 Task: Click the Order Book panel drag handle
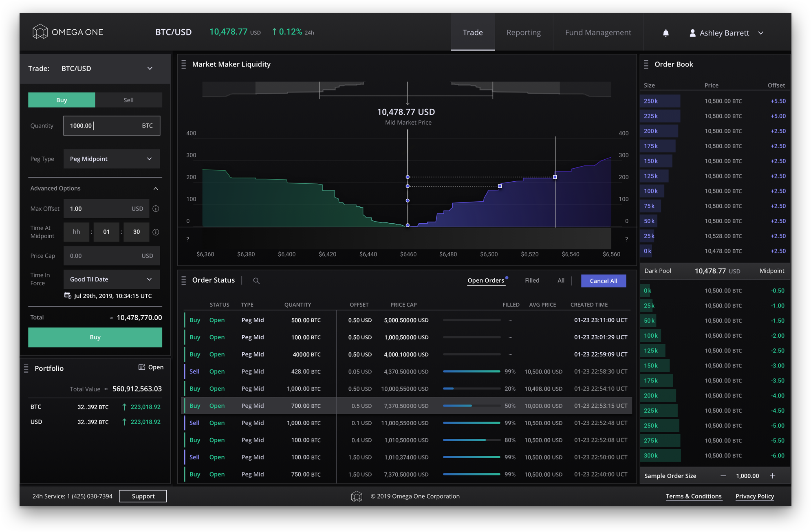646,64
